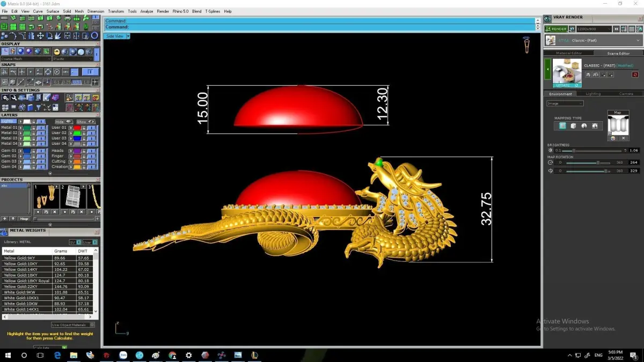
Task: Open the 1200x900 resolution dropdown
Action: tap(595, 29)
